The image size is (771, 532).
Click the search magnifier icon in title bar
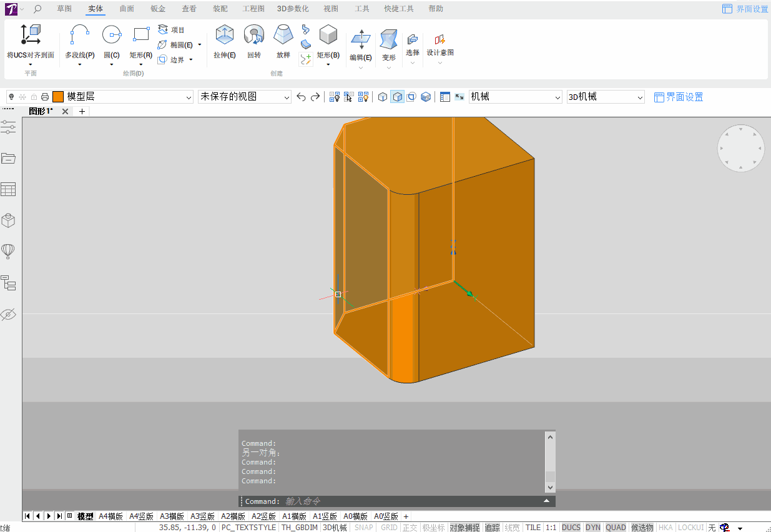(x=37, y=9)
